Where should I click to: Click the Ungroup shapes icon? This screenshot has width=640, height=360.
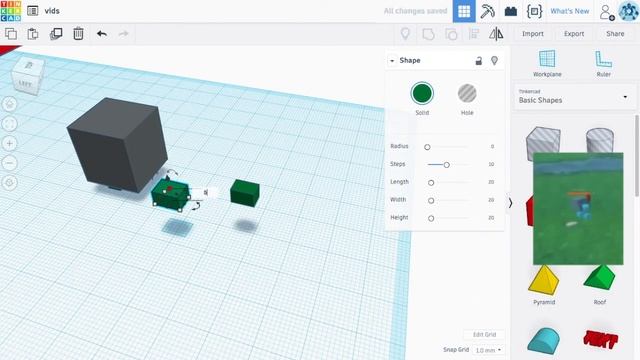coord(451,34)
